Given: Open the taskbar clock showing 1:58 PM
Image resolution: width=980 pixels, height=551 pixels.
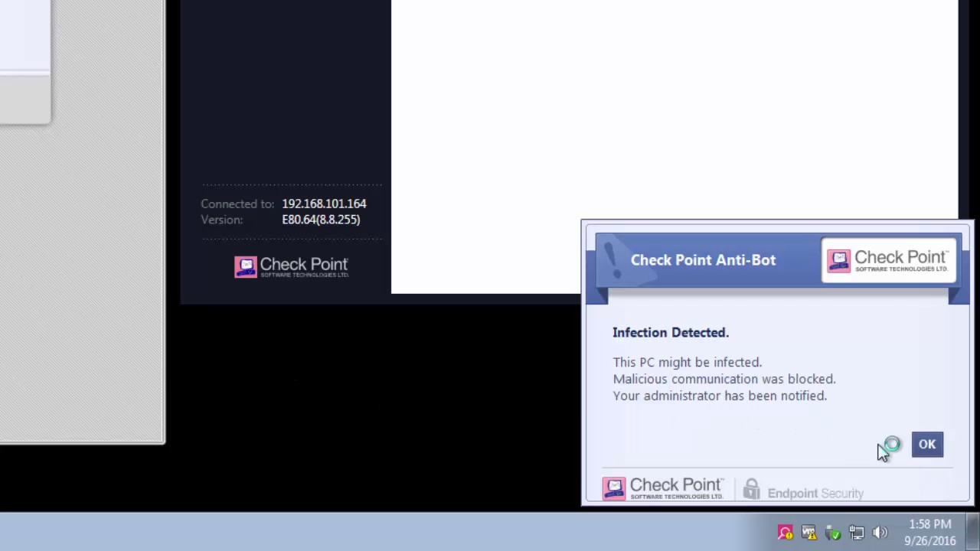Looking at the screenshot, I should [x=930, y=533].
